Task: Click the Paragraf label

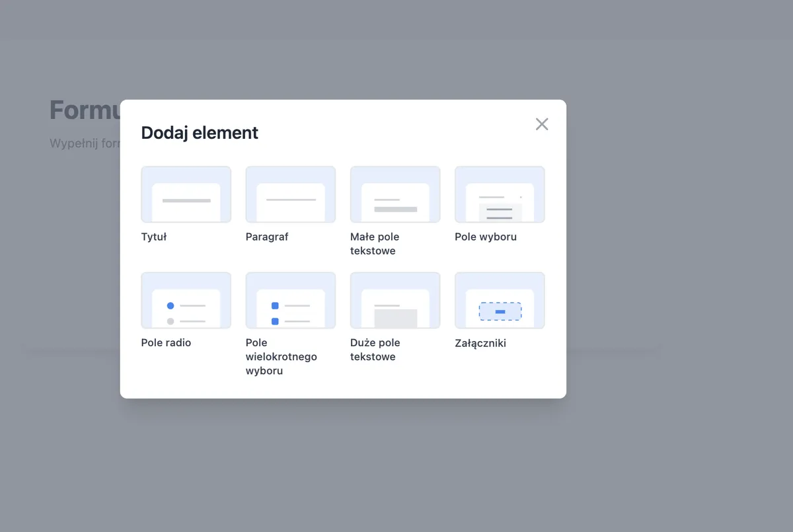Action: pos(267,237)
